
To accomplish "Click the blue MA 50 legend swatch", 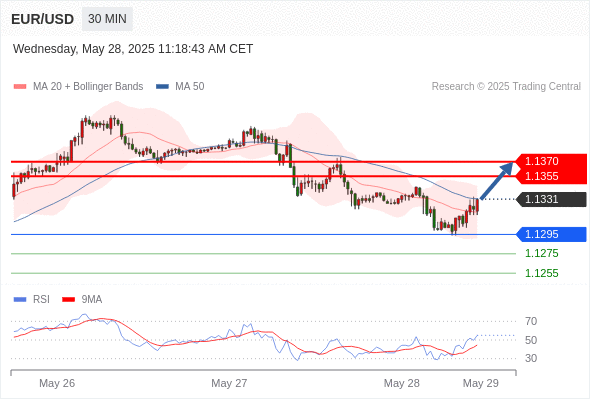I will point(162,87).
